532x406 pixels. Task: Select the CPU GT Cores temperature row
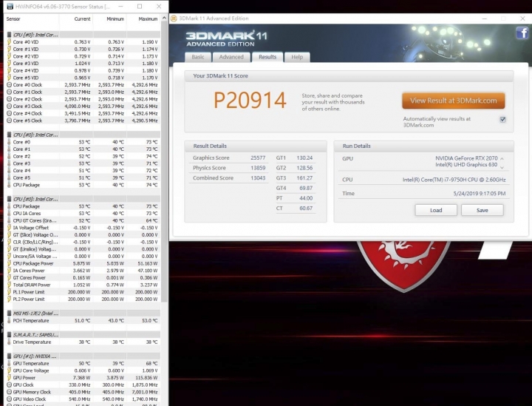click(x=83, y=220)
